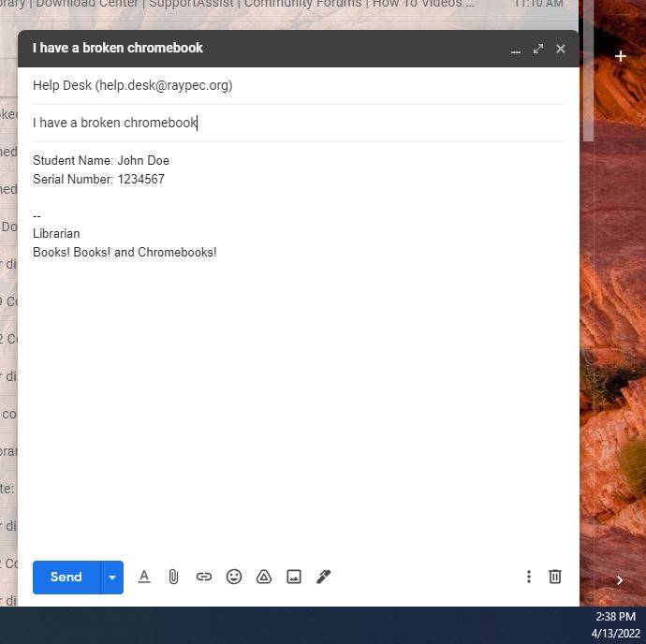This screenshot has width=646, height=644.
Task: Open more send options dropdown arrow
Action: click(x=112, y=577)
